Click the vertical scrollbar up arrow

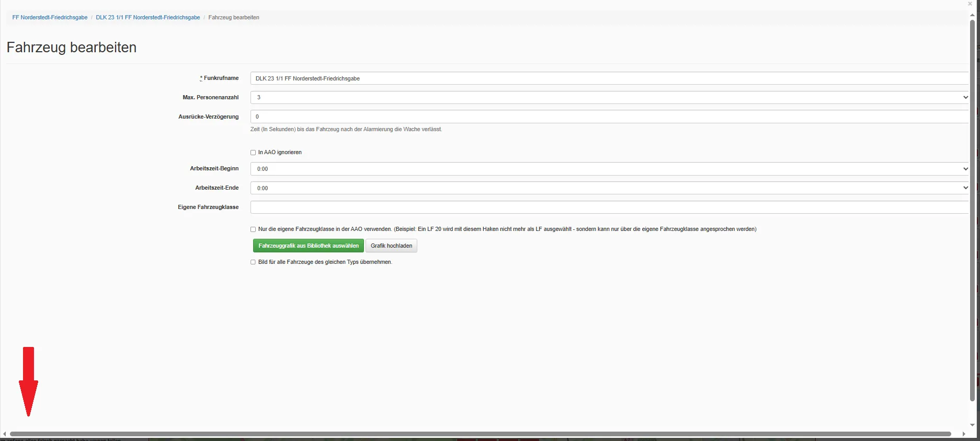[972, 15]
